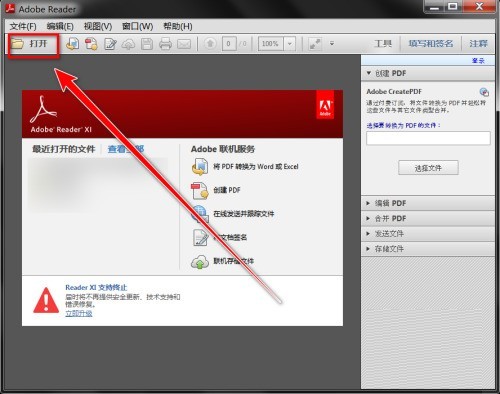This screenshot has height=394, width=500.
Task: Click 在线发送并跟踪文件 service link
Action: click(x=244, y=214)
